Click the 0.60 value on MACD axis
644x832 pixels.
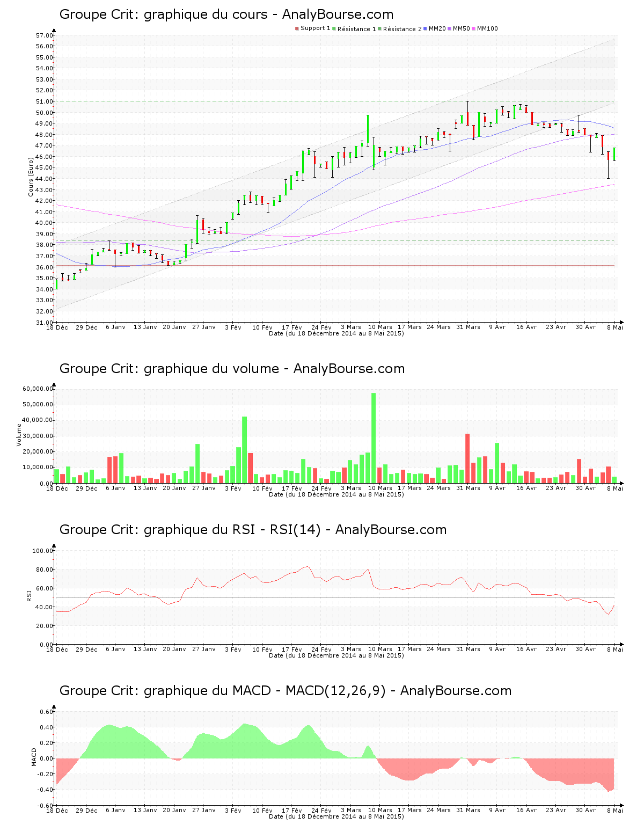pyautogui.click(x=47, y=712)
